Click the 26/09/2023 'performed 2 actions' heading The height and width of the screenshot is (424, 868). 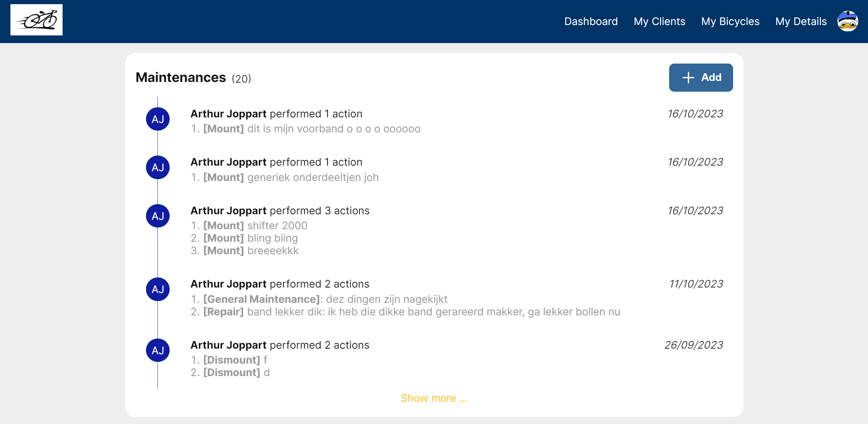(280, 345)
